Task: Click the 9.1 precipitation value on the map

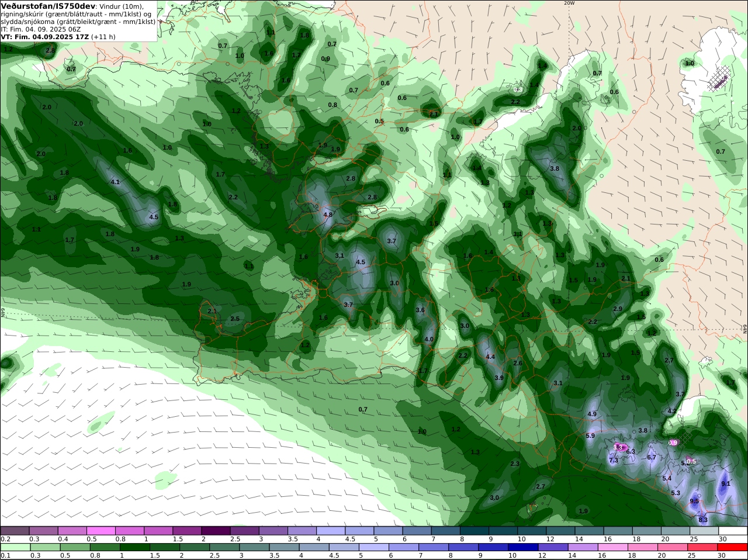Action: click(726, 483)
